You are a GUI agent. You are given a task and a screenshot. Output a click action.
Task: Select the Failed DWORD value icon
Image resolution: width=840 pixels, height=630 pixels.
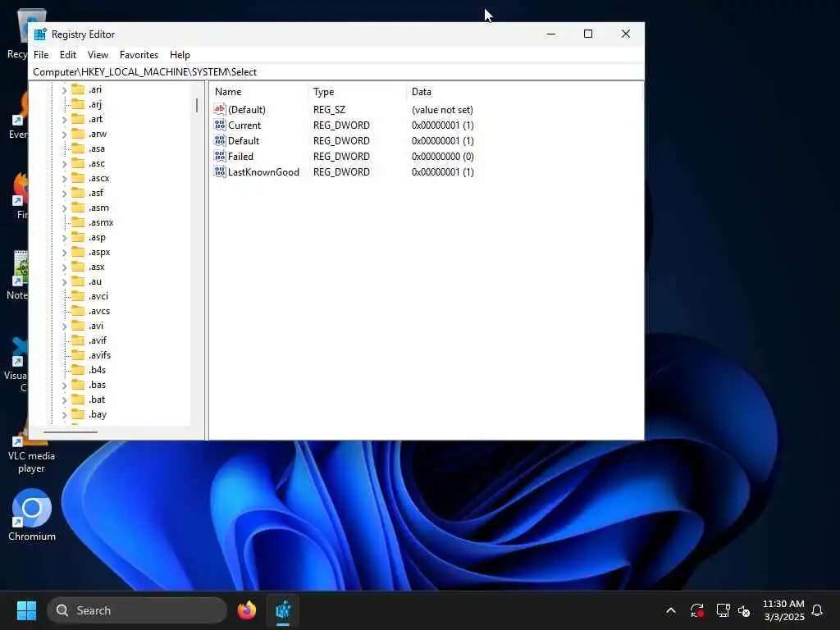pyautogui.click(x=220, y=156)
